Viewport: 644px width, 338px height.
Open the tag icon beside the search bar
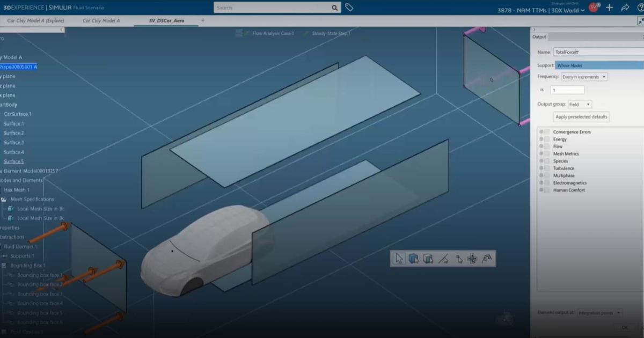(x=349, y=8)
